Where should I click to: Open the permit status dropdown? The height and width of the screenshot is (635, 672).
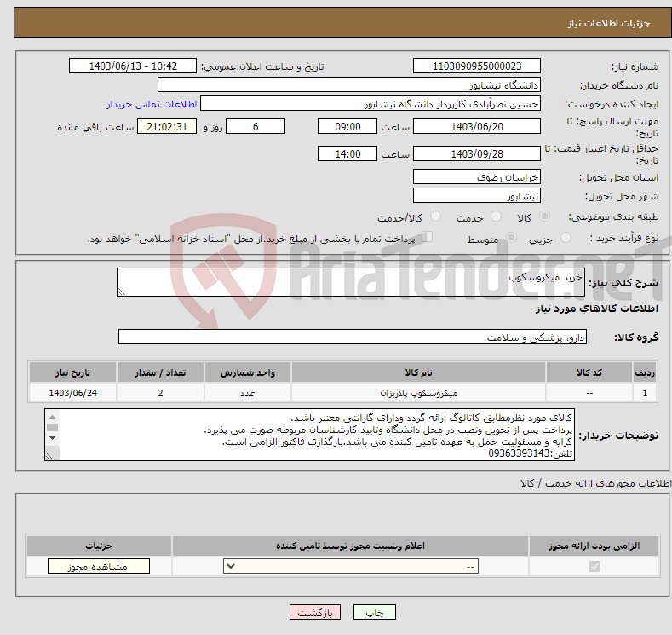pyautogui.click(x=351, y=567)
